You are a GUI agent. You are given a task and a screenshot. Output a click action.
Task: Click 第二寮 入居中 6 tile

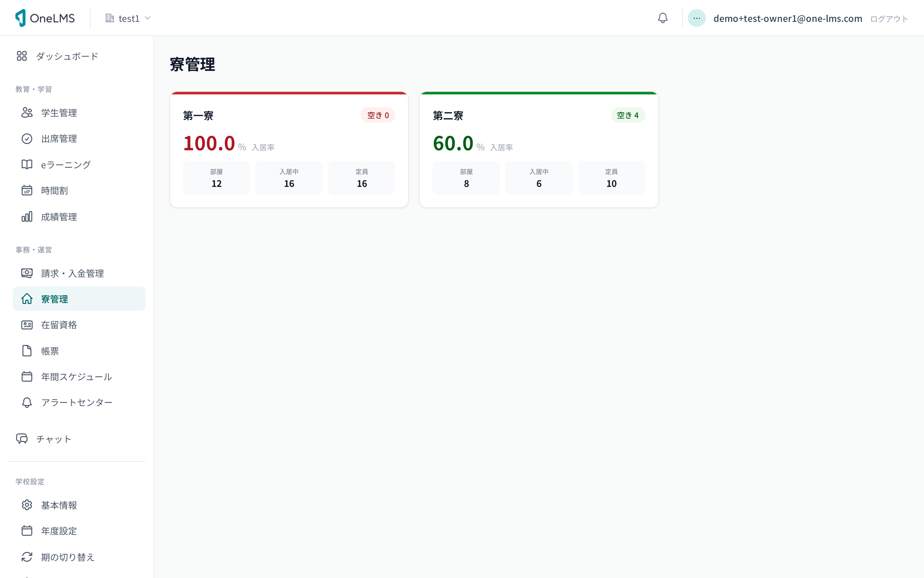point(539,178)
